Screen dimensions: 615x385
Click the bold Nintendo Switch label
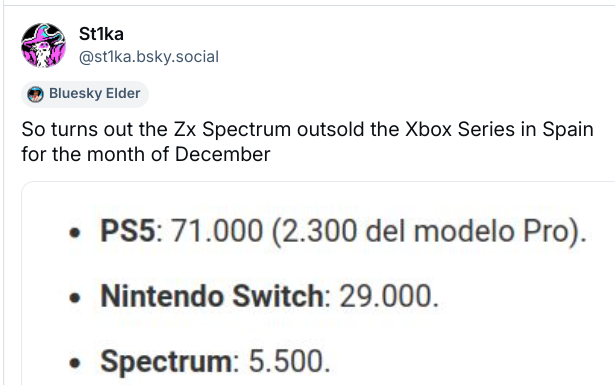click(x=212, y=296)
